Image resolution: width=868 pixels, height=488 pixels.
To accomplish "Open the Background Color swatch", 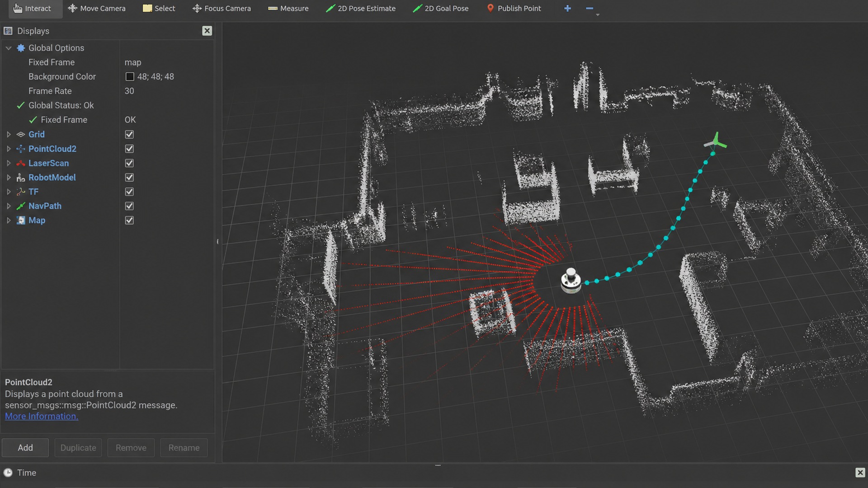I will point(130,77).
